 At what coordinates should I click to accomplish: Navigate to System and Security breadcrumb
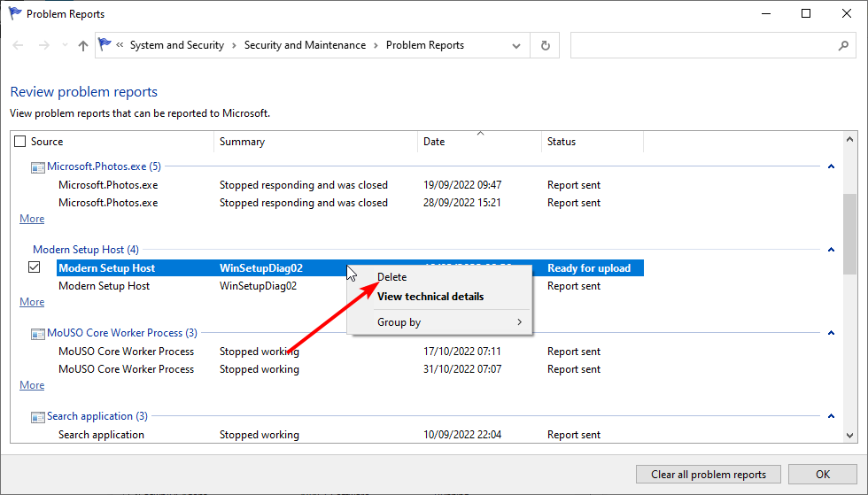177,45
